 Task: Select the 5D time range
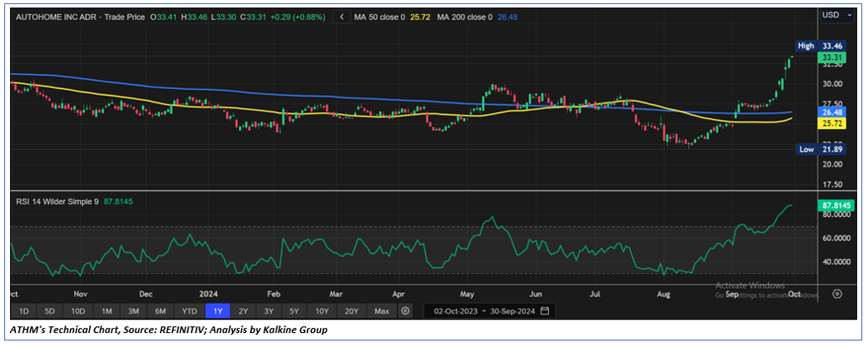coord(50,311)
